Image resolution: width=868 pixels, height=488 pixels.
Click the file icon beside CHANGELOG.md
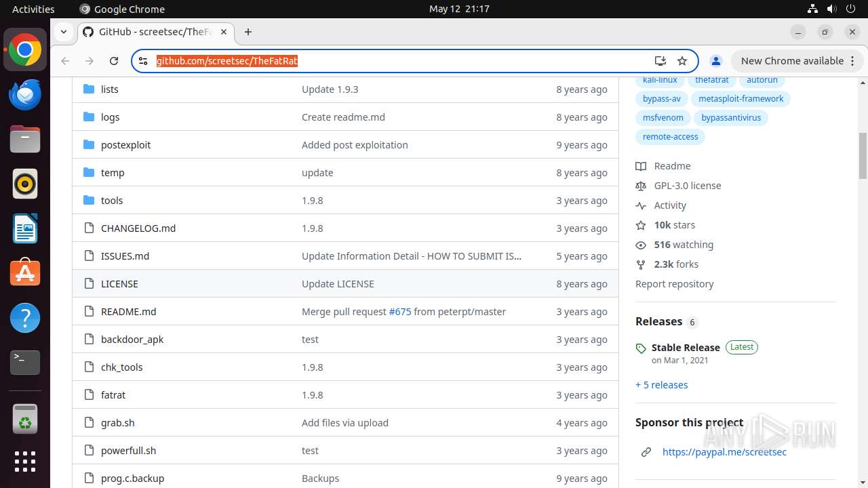tap(88, 228)
